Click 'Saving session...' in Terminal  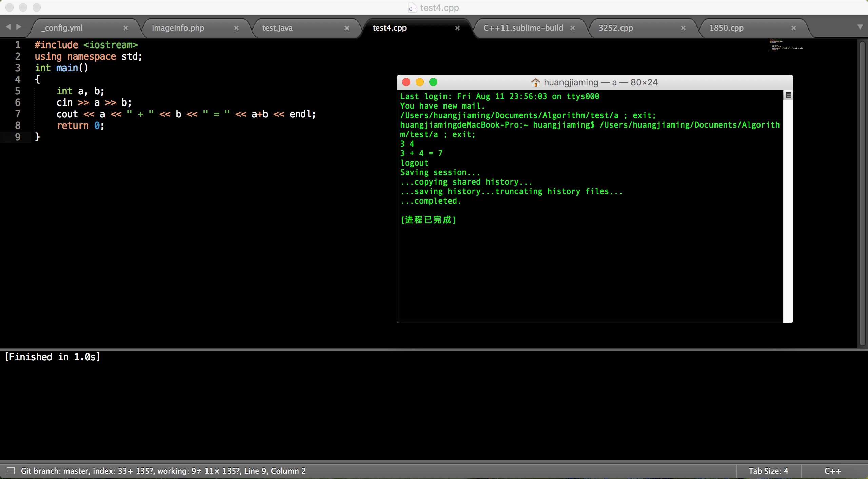[440, 172]
